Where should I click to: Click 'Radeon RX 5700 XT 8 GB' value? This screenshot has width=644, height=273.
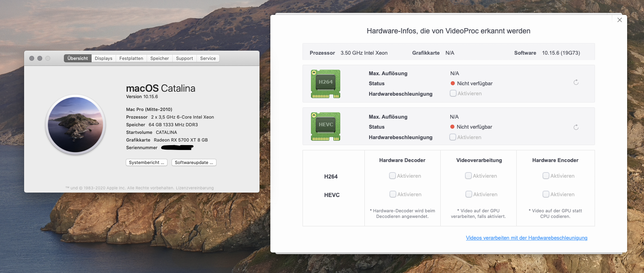[181, 140]
